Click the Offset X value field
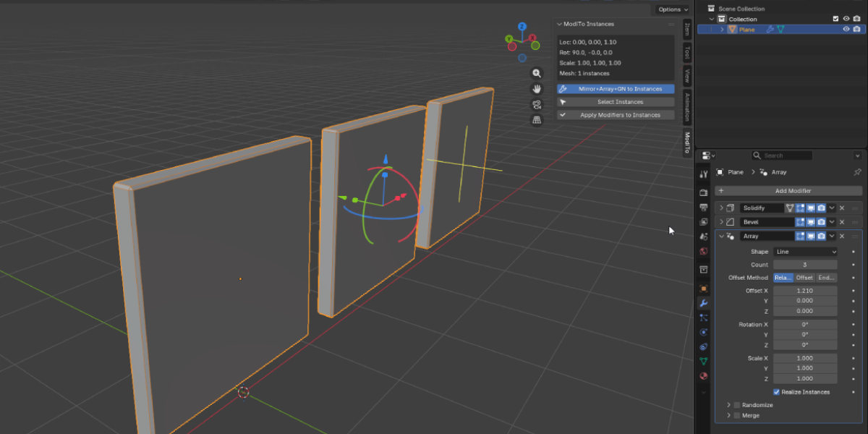The height and width of the screenshot is (434, 868). 805,291
